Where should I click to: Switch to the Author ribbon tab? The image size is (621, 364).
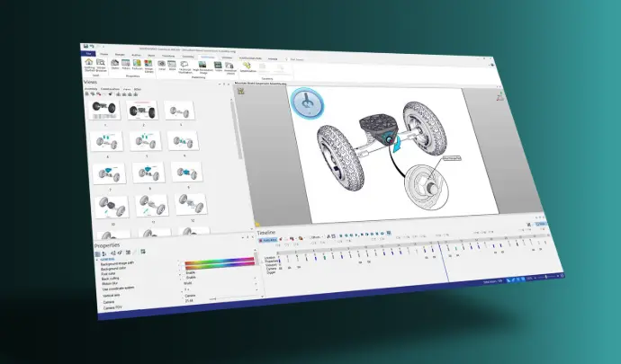pyautogui.click(x=136, y=55)
